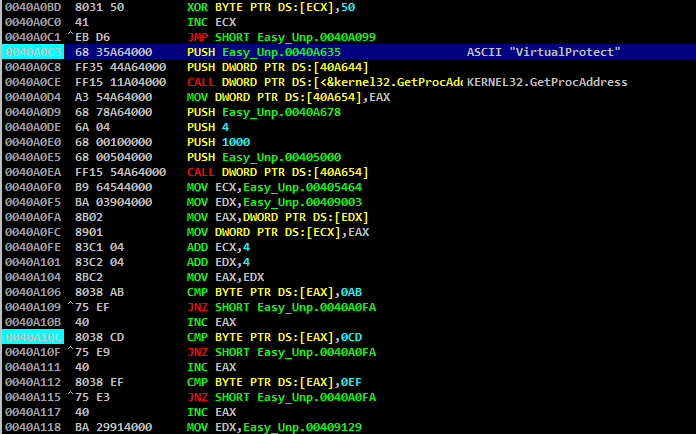Select the PUSH 1000 instruction
Viewport: 696px width, 434px height.
tap(218, 142)
